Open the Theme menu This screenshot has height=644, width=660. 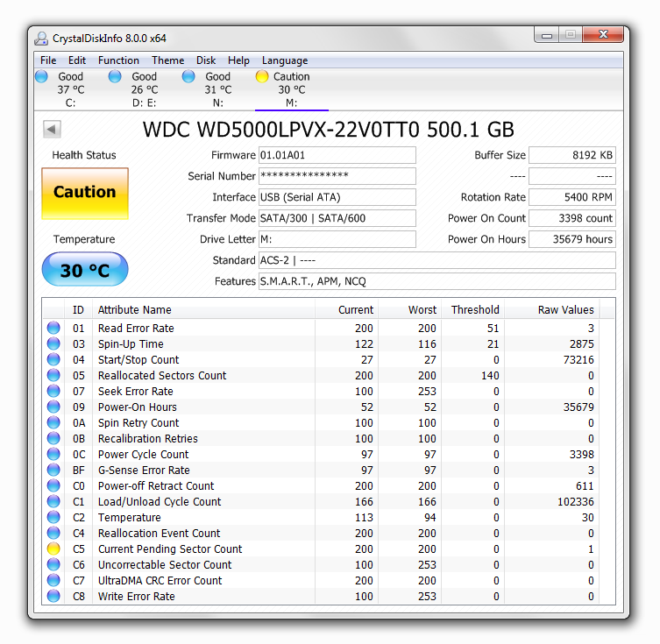(x=167, y=60)
